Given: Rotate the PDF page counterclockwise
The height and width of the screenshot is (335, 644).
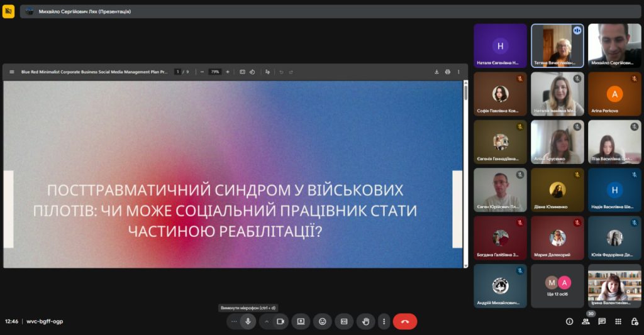Looking at the screenshot, I should 252,72.
